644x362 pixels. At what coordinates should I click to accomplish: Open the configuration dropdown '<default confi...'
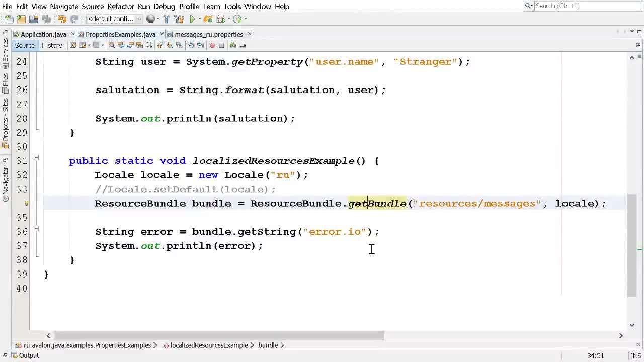tap(114, 19)
